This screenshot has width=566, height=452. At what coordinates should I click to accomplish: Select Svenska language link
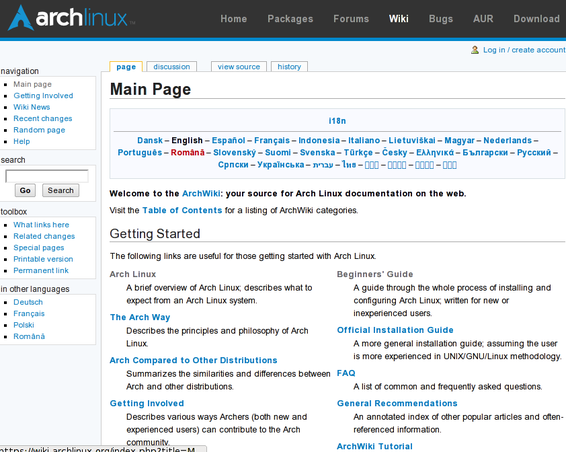(317, 153)
